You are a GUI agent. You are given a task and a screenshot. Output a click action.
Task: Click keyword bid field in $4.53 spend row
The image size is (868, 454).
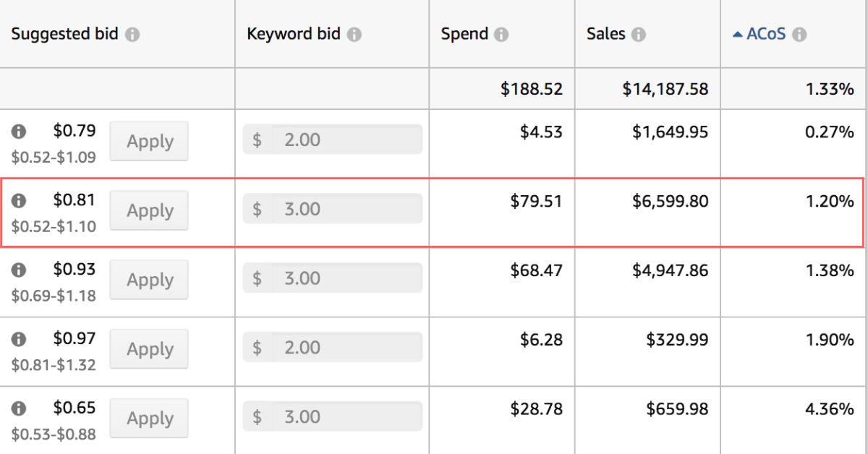(346, 140)
